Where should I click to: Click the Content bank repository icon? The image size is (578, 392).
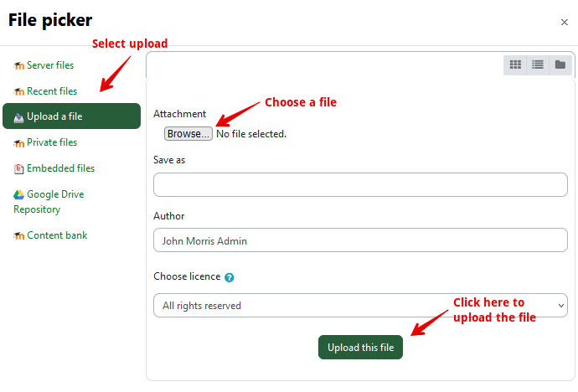tap(18, 236)
